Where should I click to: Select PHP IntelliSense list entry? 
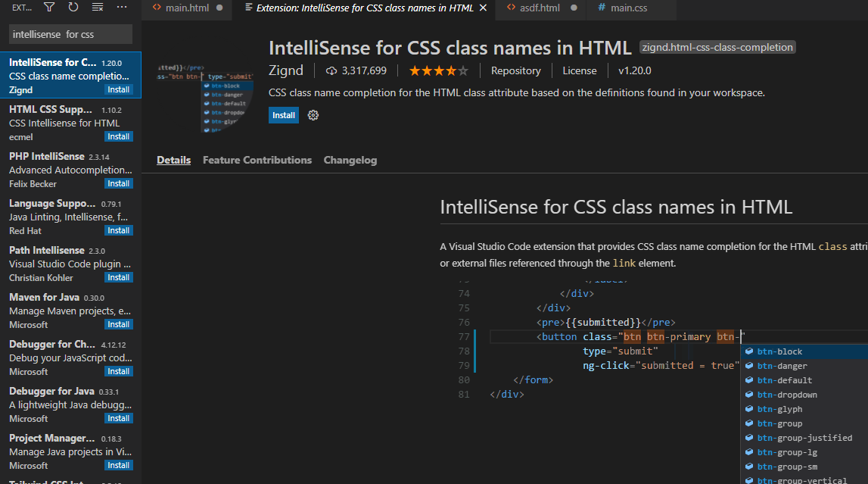click(x=71, y=170)
